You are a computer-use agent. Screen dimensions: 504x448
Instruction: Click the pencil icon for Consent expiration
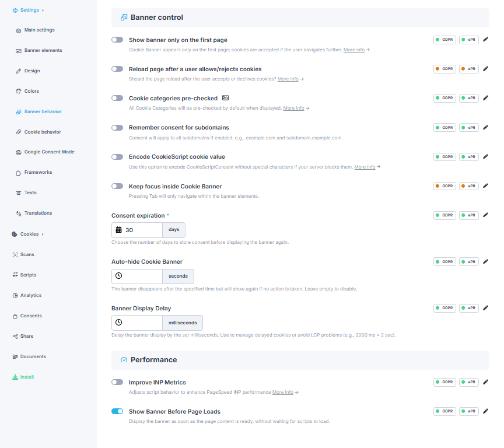click(485, 215)
